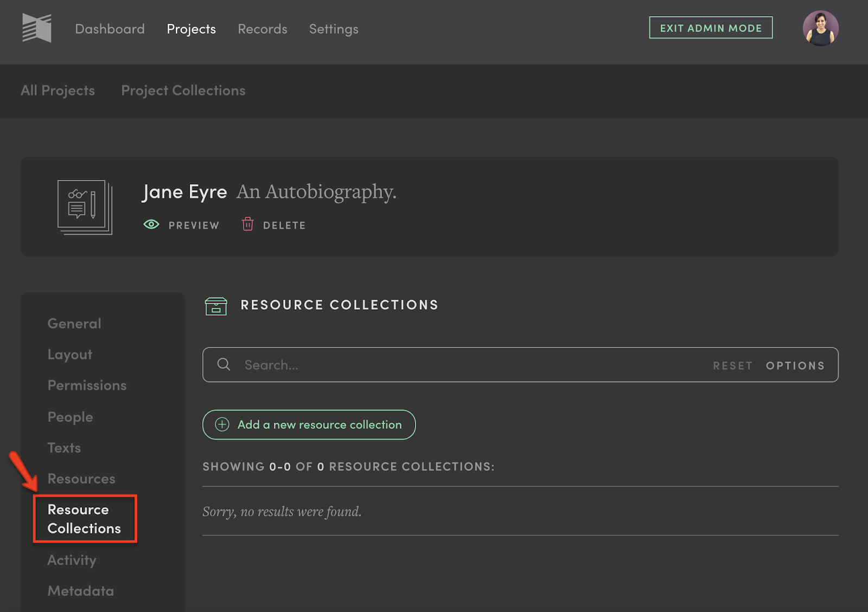Open the user avatar profile menu
Image resolution: width=868 pixels, height=612 pixels.
820,28
